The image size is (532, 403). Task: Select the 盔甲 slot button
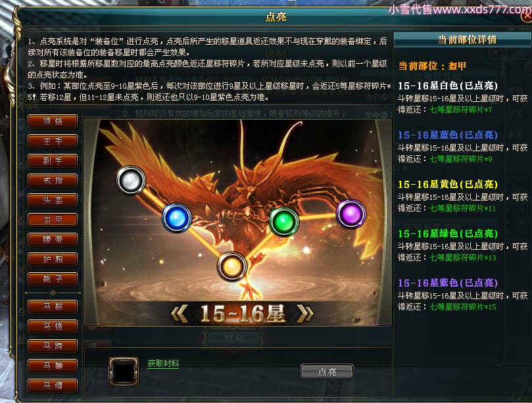click(x=53, y=220)
